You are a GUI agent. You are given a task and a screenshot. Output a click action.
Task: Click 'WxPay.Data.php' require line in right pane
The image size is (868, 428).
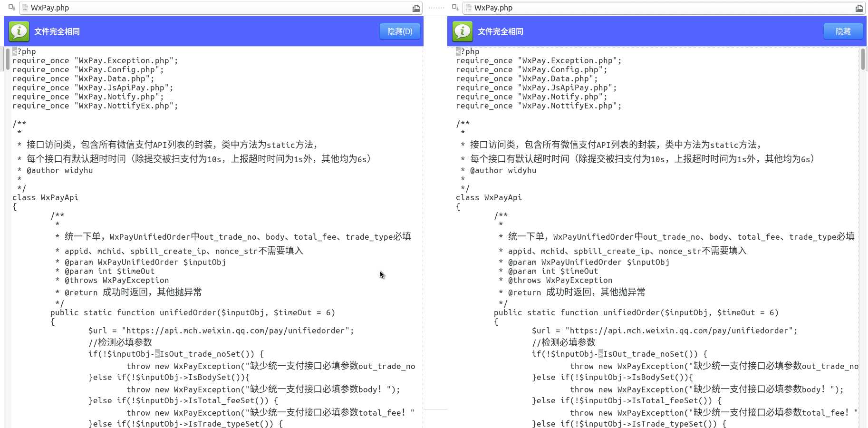(x=527, y=78)
